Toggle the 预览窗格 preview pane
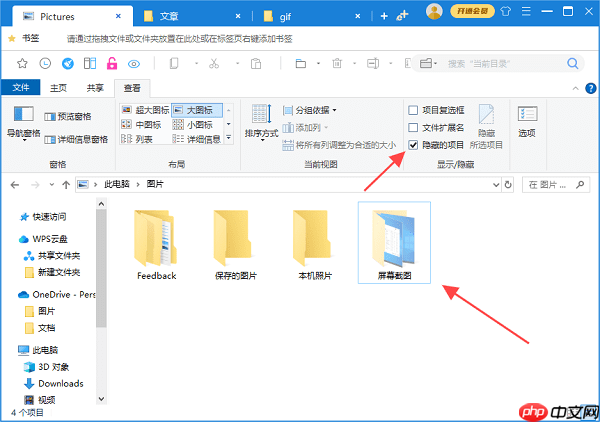 pos(68,116)
